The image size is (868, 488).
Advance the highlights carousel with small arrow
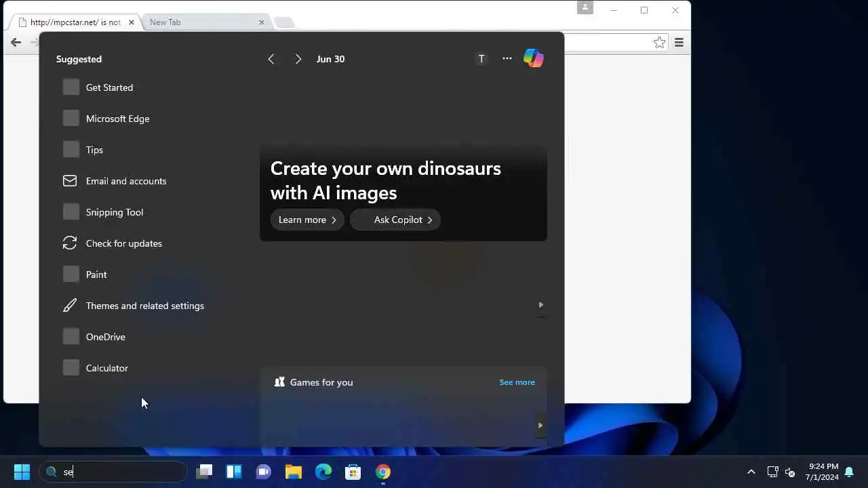pyautogui.click(x=540, y=305)
